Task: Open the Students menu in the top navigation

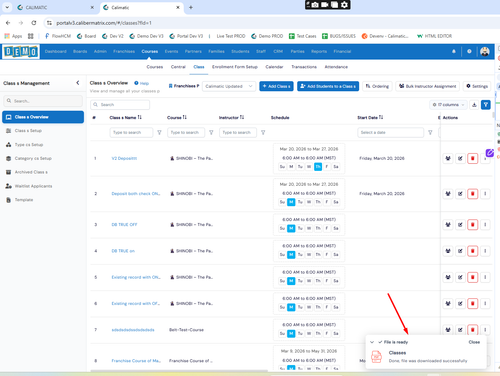Action: point(240,51)
